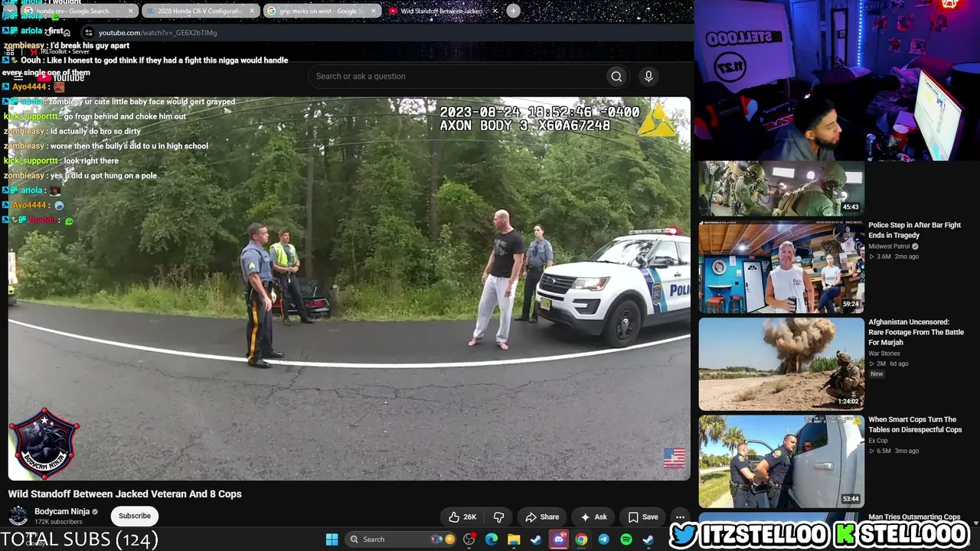980x551 pixels.
Task: View site information icon in address bar
Action: (89, 33)
